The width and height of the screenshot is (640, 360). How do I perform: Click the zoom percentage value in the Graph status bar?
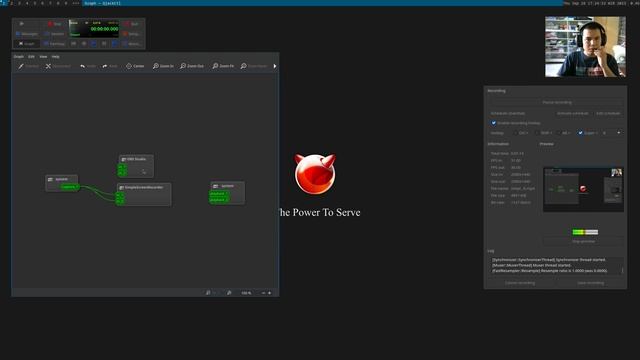246,293
